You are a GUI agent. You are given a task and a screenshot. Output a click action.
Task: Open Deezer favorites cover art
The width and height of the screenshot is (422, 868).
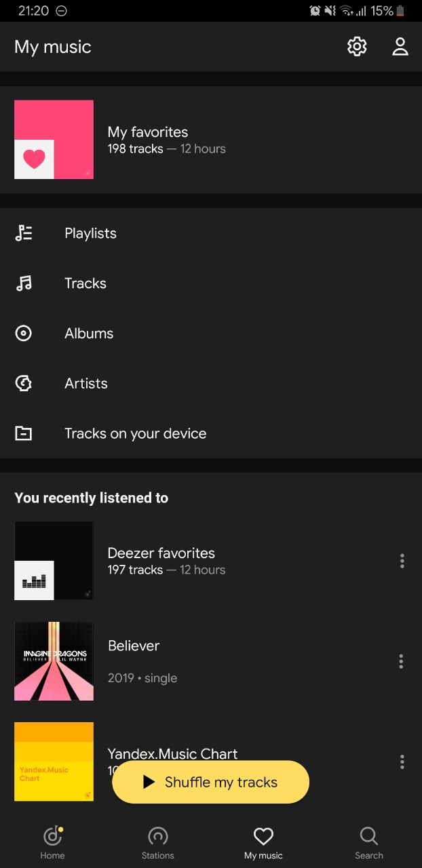54,561
